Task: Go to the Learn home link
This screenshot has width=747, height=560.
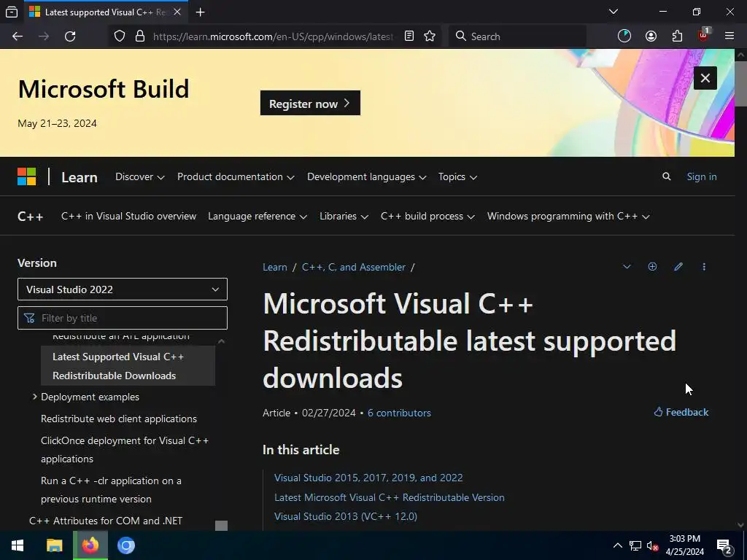Action: pyautogui.click(x=80, y=177)
